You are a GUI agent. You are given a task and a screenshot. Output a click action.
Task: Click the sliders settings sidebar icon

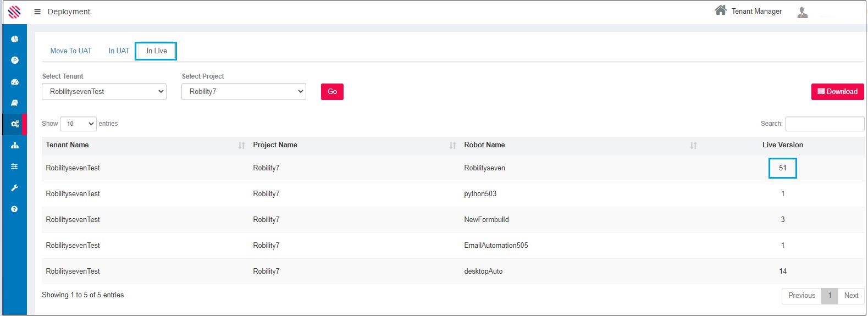[x=15, y=167]
